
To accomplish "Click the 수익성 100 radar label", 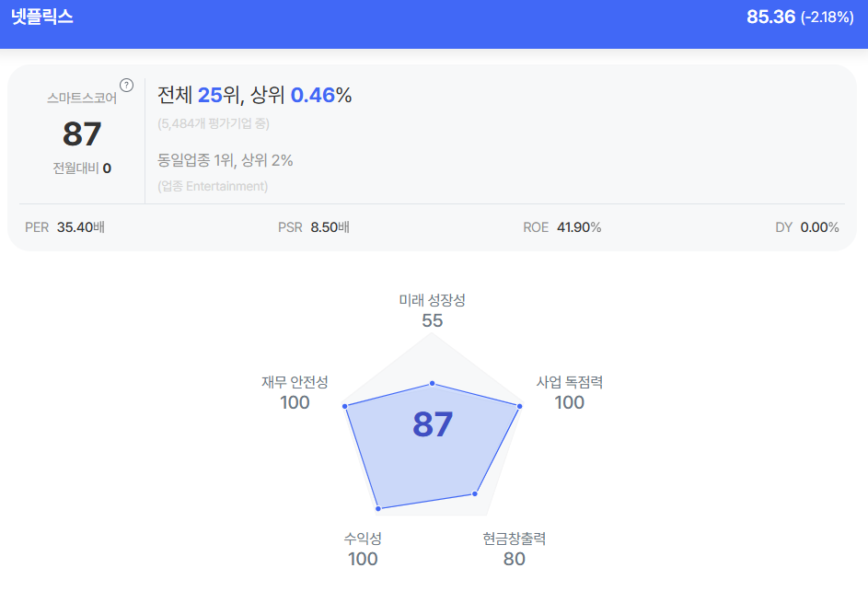I will [363, 549].
